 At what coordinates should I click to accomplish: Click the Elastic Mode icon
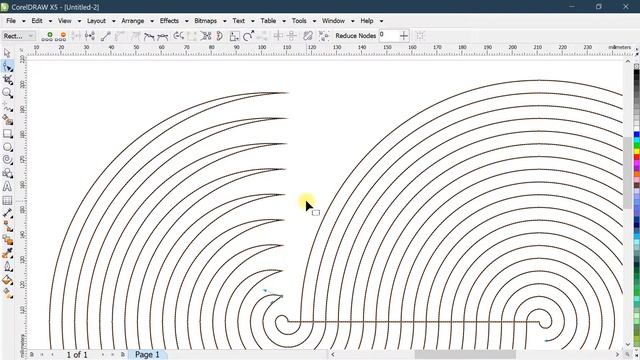(x=308, y=36)
